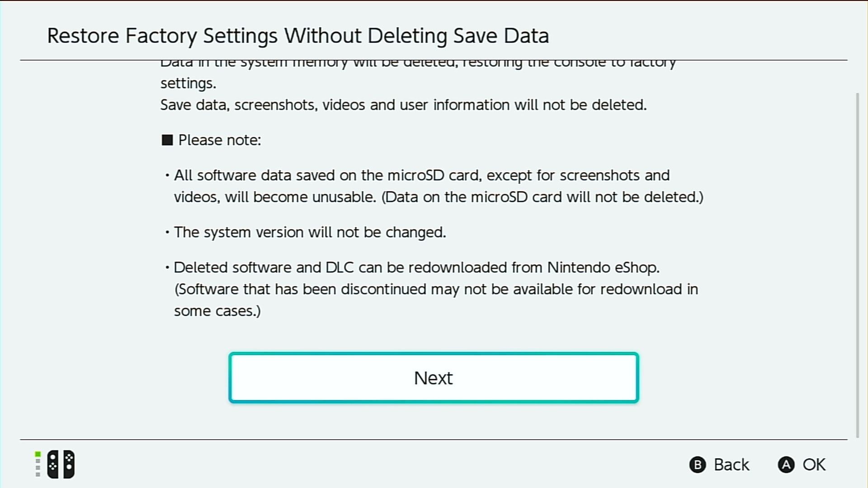Click the black square beside Please note
This screenshot has height=488, width=868.
point(167,140)
